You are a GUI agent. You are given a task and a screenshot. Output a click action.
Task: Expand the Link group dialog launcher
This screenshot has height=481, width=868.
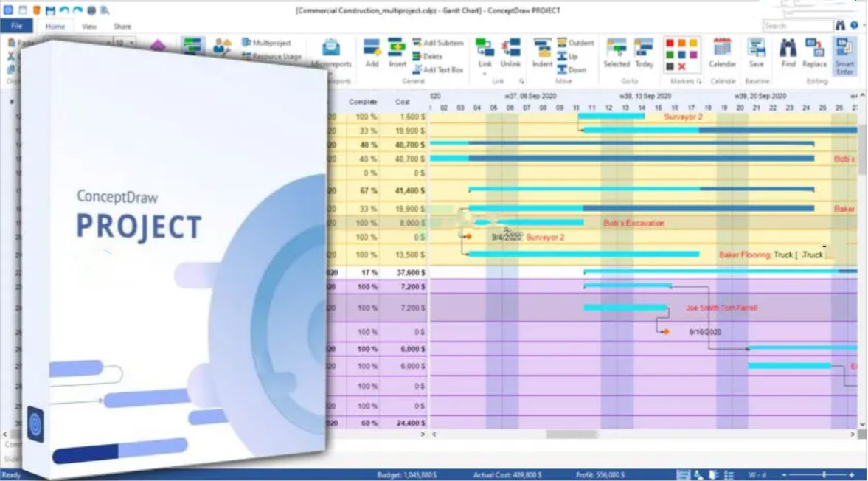521,81
